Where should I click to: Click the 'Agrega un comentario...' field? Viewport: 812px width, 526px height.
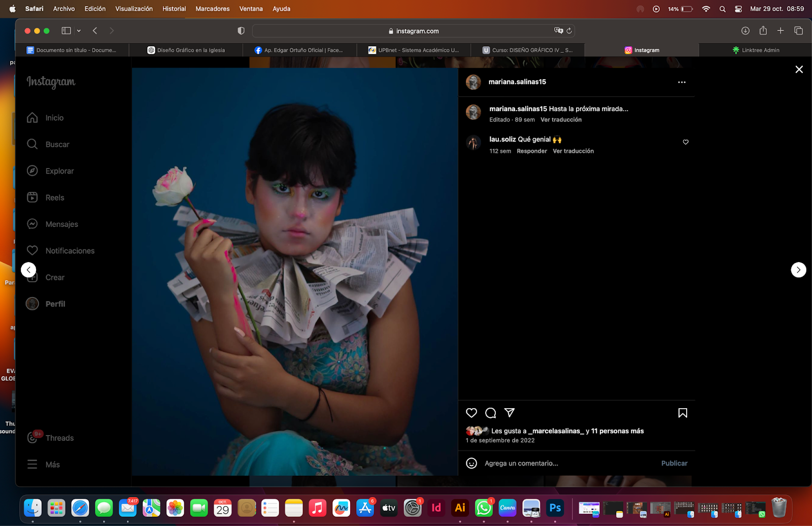(521, 463)
